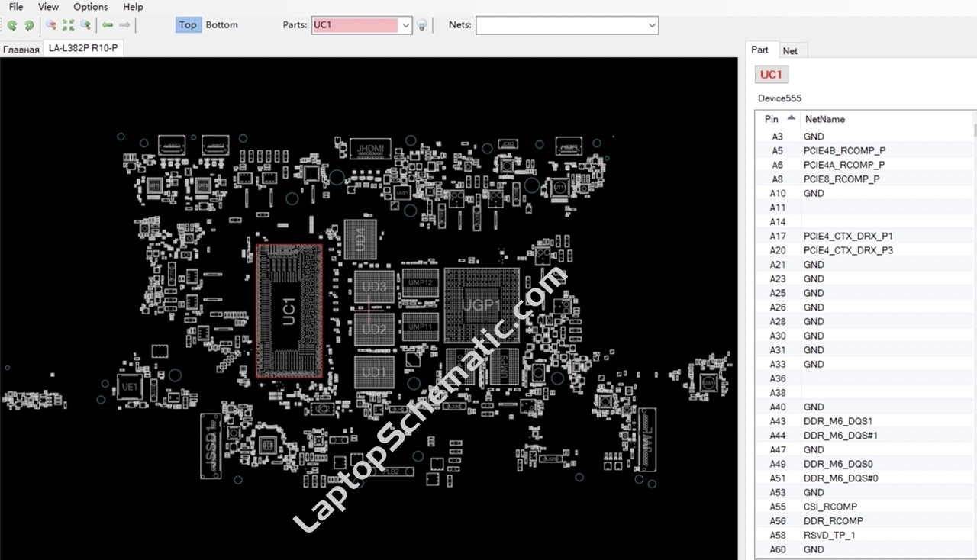Select the LA-L382P R10-P tab
Viewport: 977px width, 560px height.
83,48
